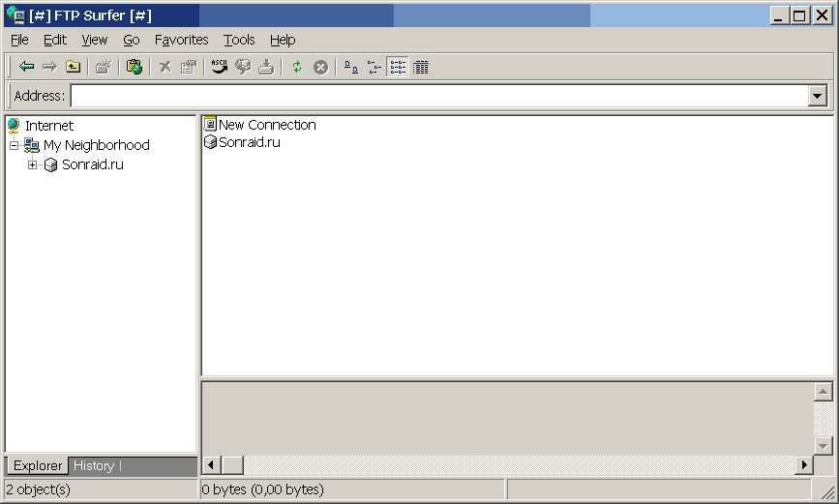This screenshot has width=839, height=504.
Task: Switch to the Explorer tab
Action: coord(38,465)
